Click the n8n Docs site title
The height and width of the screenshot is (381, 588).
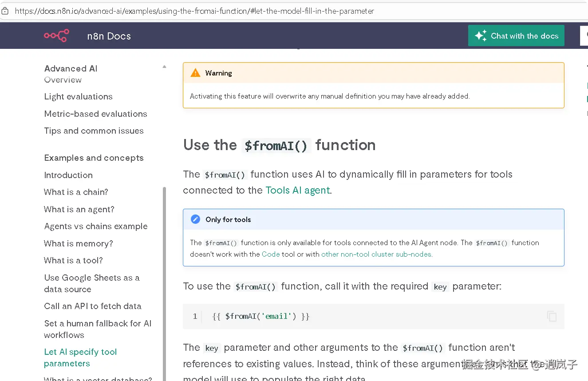pyautogui.click(x=109, y=36)
